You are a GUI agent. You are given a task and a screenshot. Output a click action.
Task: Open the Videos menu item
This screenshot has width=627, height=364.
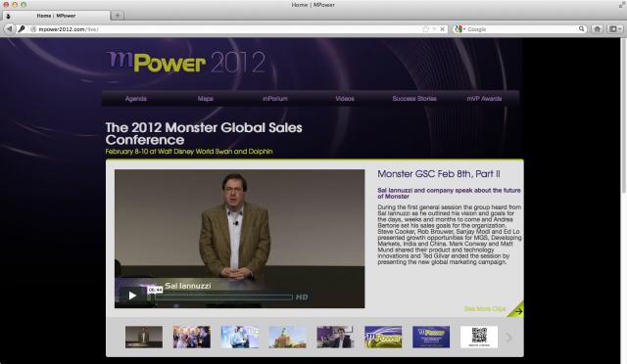click(345, 98)
